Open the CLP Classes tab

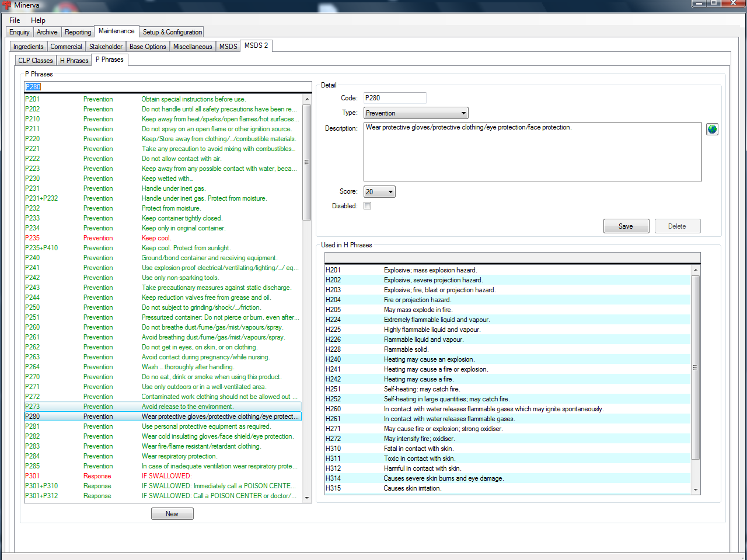pos(35,61)
